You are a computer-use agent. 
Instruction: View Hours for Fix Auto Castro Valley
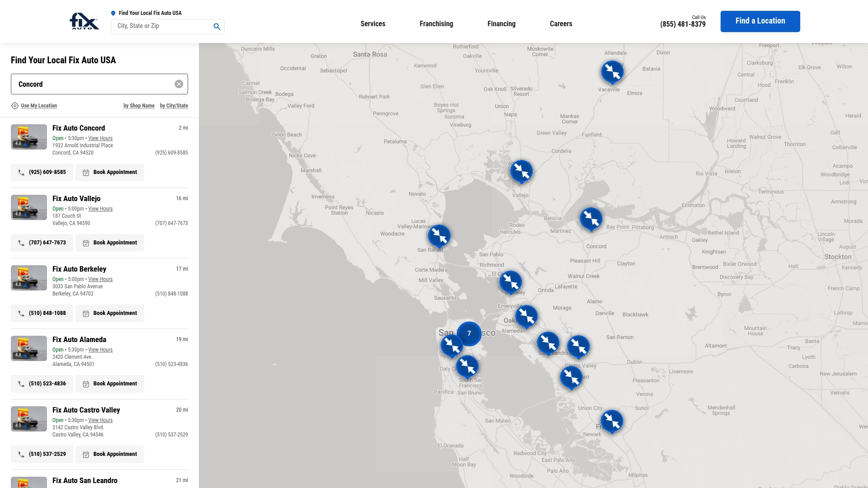[100, 420]
